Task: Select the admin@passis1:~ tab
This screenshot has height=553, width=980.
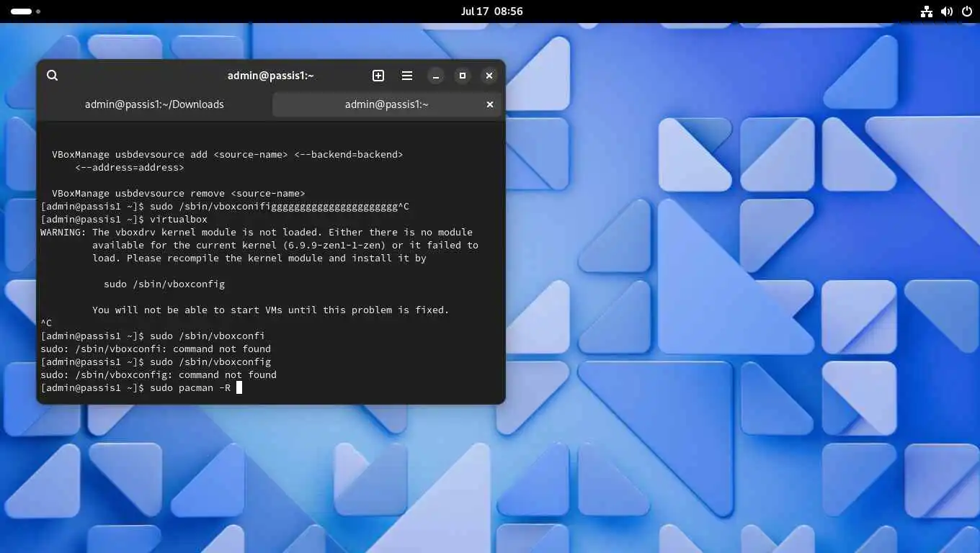Action: [x=386, y=104]
